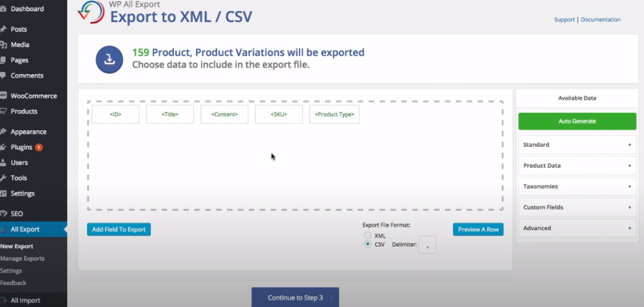Click the Plugins sidebar icon
Image resolution: width=644 pixels, height=307 pixels.
click(x=3, y=147)
